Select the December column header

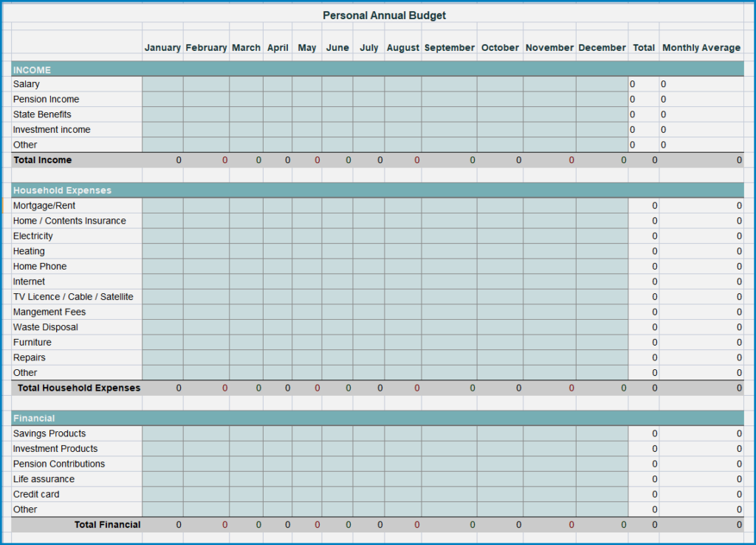pos(602,47)
